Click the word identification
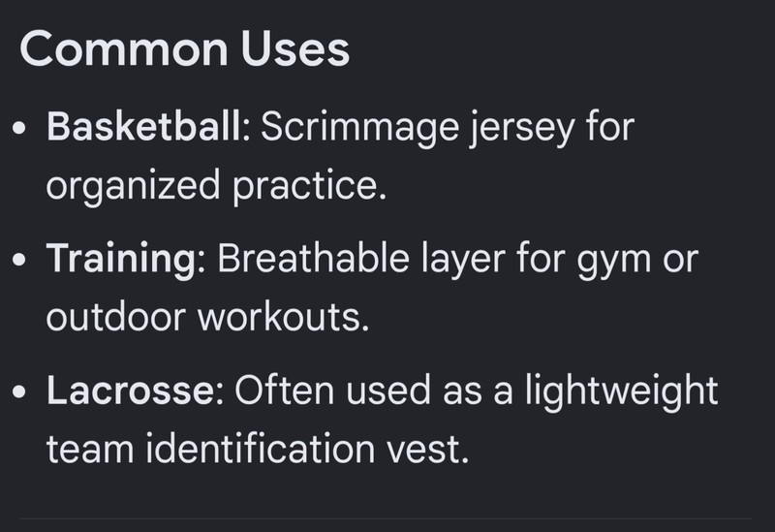 260,449
